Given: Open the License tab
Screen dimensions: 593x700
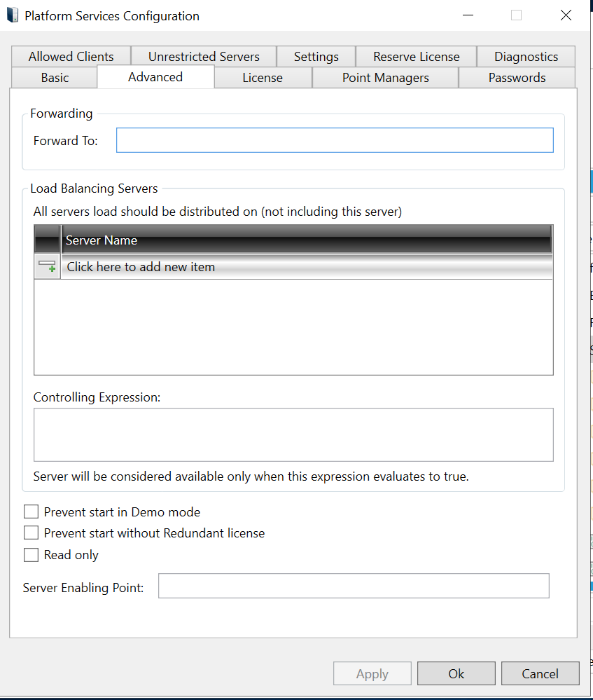Looking at the screenshot, I should click(263, 78).
